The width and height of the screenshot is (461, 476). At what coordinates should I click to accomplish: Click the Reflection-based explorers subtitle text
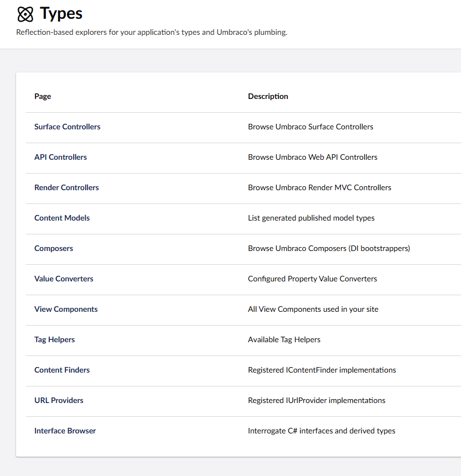[152, 32]
